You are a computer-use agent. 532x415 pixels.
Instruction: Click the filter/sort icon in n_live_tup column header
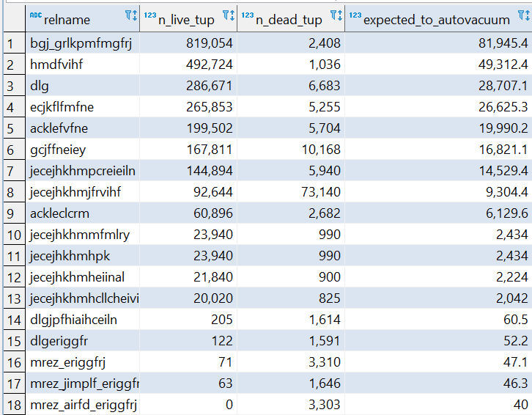[228, 15]
